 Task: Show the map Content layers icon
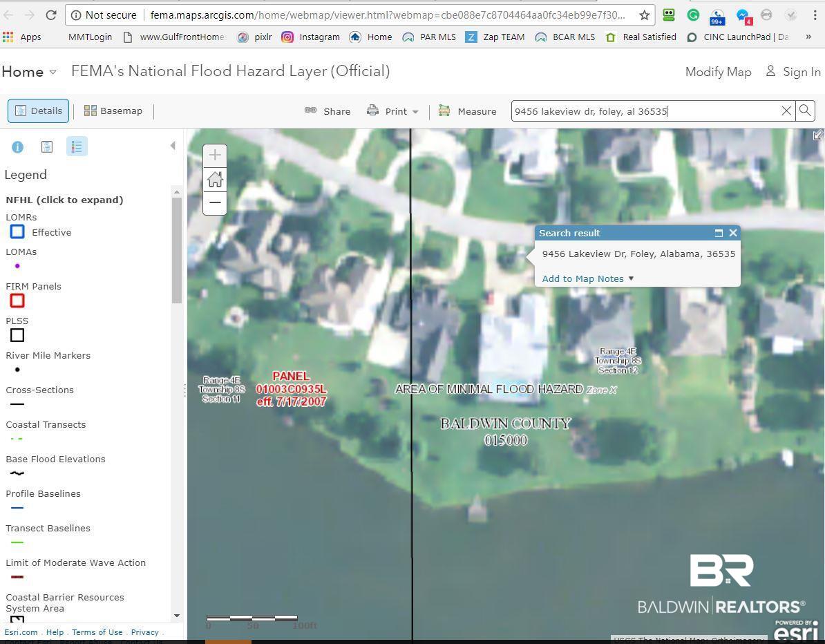(x=47, y=146)
